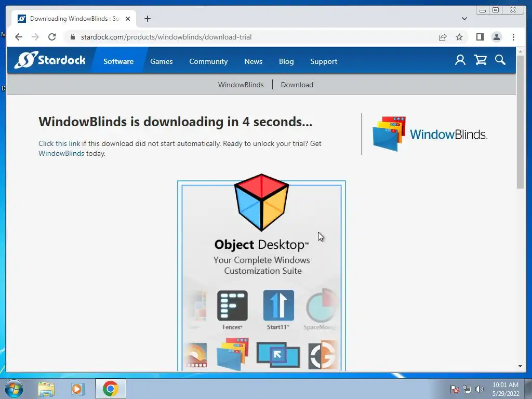This screenshot has height=399, width=532.
Task: Go to Blog nav item
Action: [286, 61]
